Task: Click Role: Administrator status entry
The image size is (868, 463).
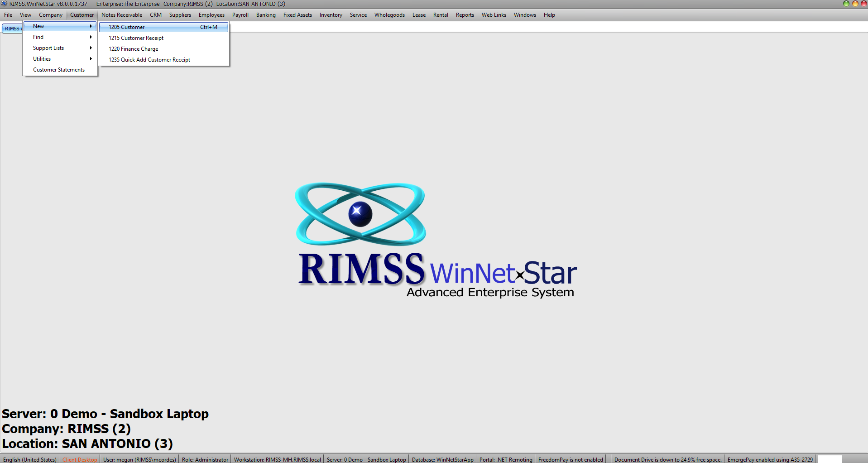Action: [x=205, y=459]
